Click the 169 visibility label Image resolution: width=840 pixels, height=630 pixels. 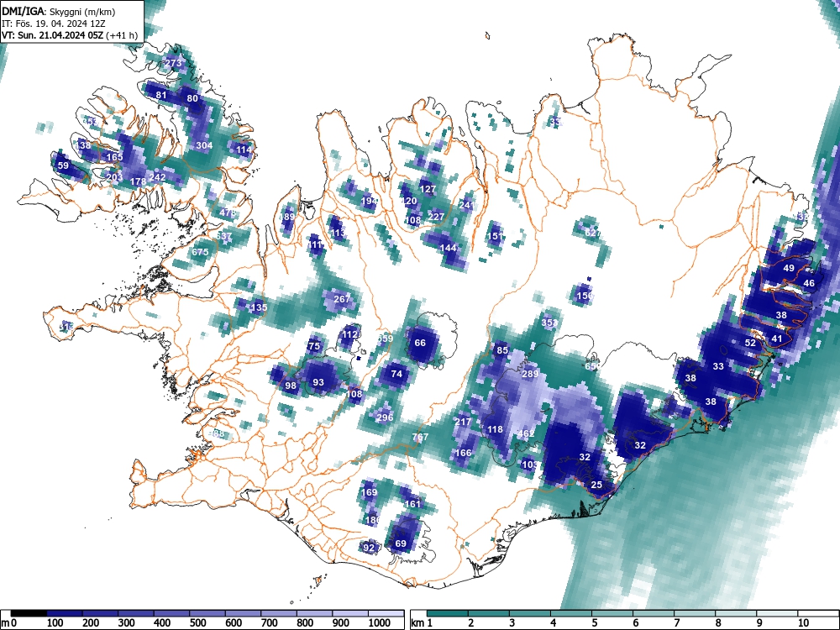point(369,492)
